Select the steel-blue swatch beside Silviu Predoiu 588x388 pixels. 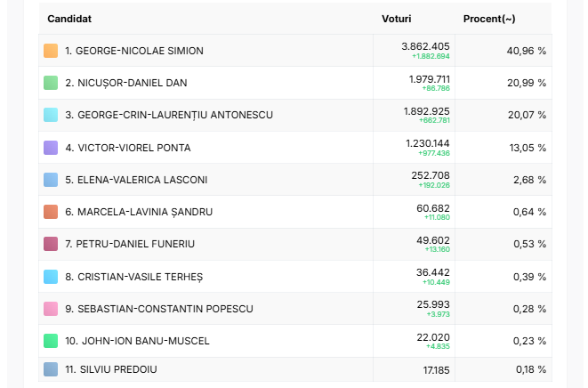[51, 369]
